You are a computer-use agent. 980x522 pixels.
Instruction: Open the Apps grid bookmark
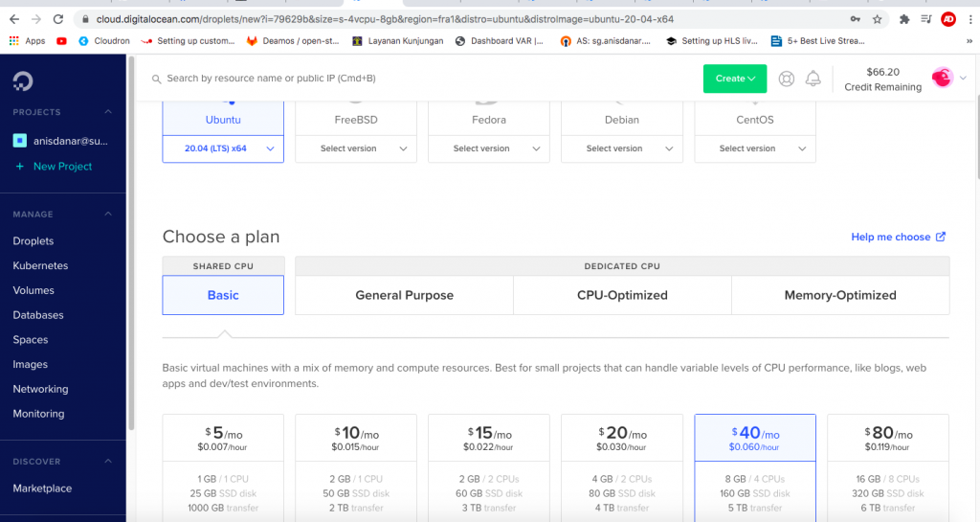(27, 41)
